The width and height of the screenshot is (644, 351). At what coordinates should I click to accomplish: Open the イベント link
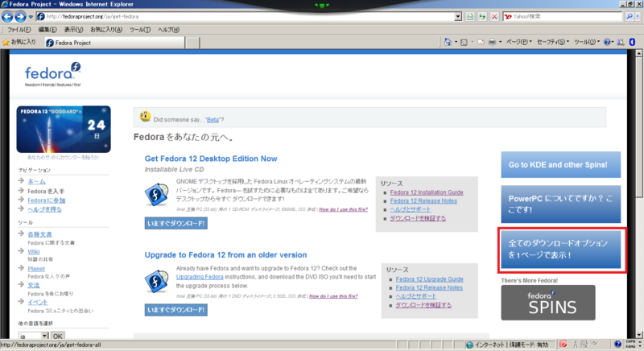[38, 302]
